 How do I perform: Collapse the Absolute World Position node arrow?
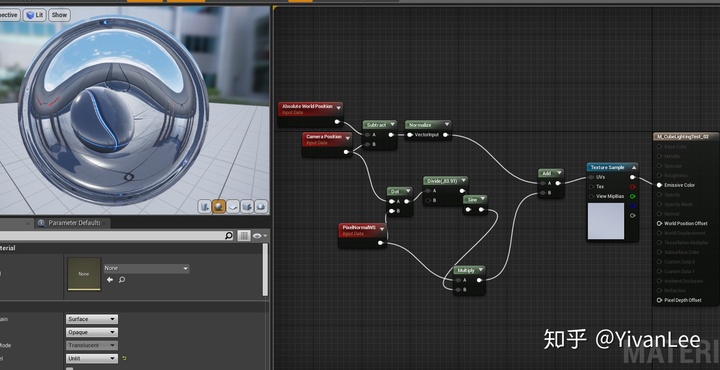point(338,108)
